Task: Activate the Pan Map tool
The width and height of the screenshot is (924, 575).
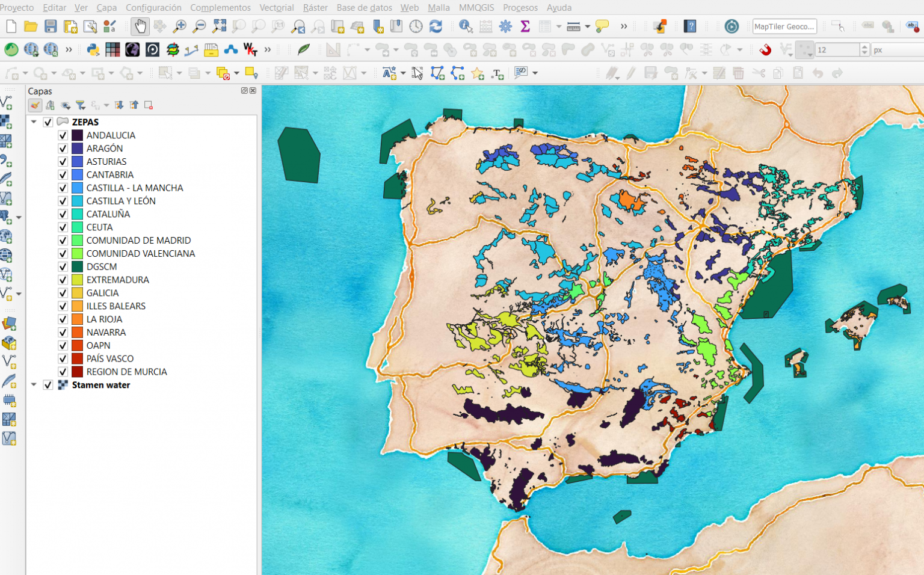Action: click(x=140, y=26)
